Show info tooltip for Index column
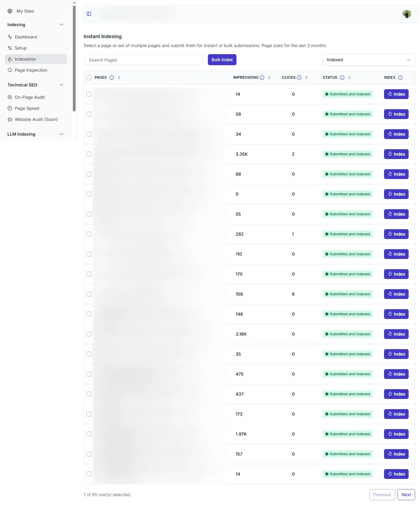The width and height of the screenshot is (420, 510). pos(400,78)
